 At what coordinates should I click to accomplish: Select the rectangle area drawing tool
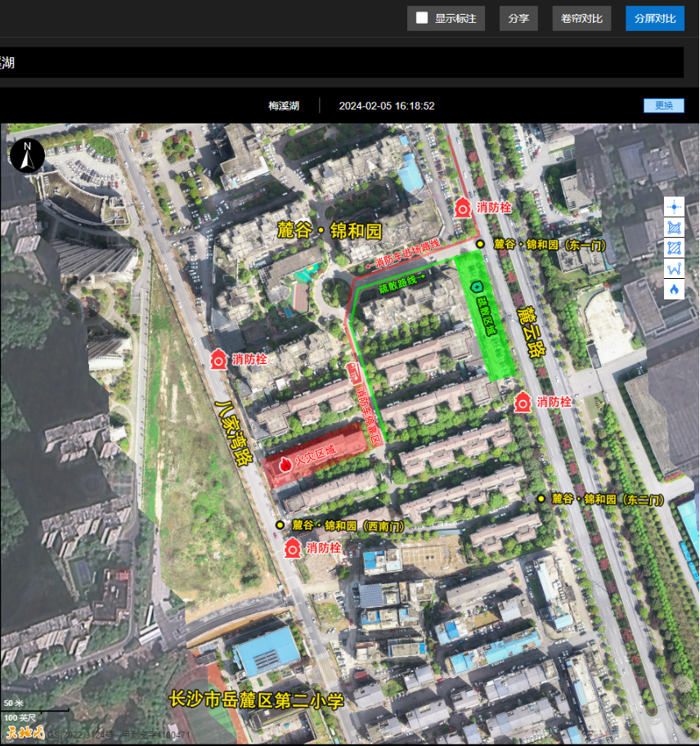tap(674, 248)
